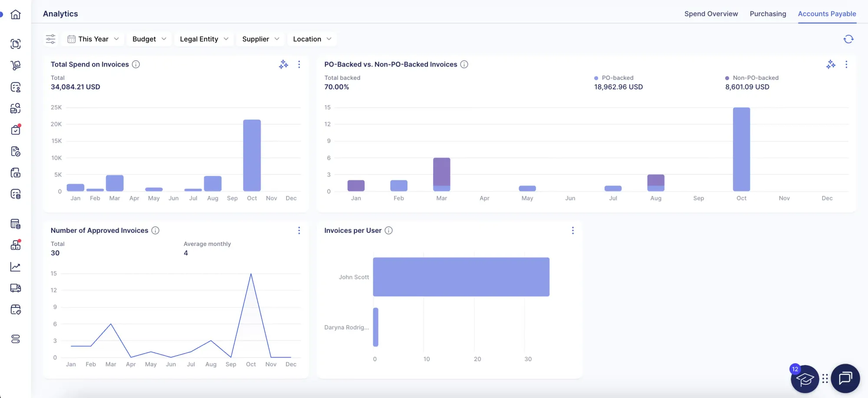Expand the This Year date dropdown

coord(93,39)
